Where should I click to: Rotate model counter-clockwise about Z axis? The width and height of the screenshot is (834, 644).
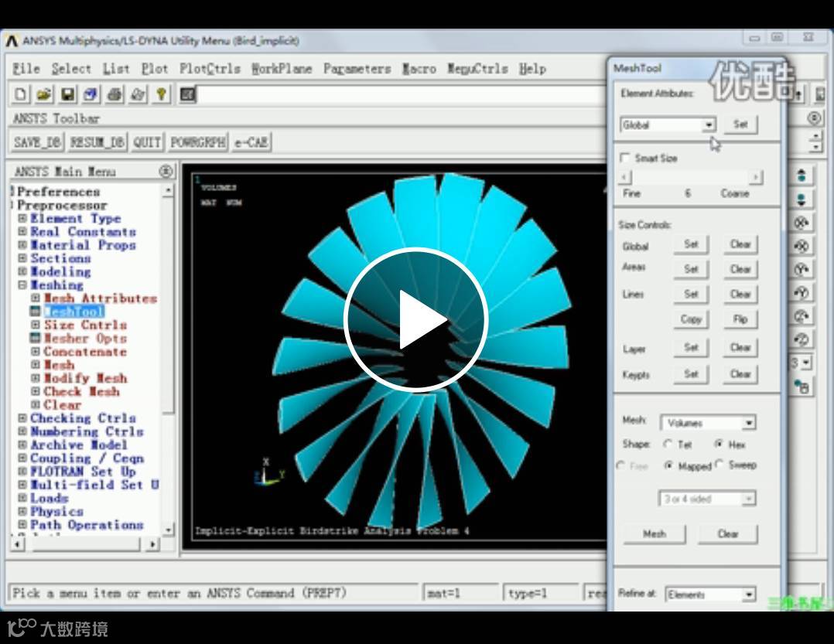(802, 339)
